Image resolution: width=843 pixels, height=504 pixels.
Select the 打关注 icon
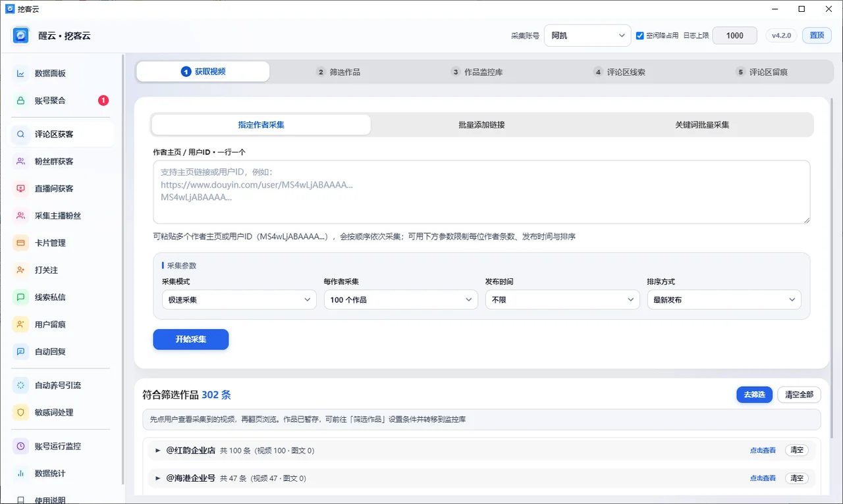tap(21, 270)
